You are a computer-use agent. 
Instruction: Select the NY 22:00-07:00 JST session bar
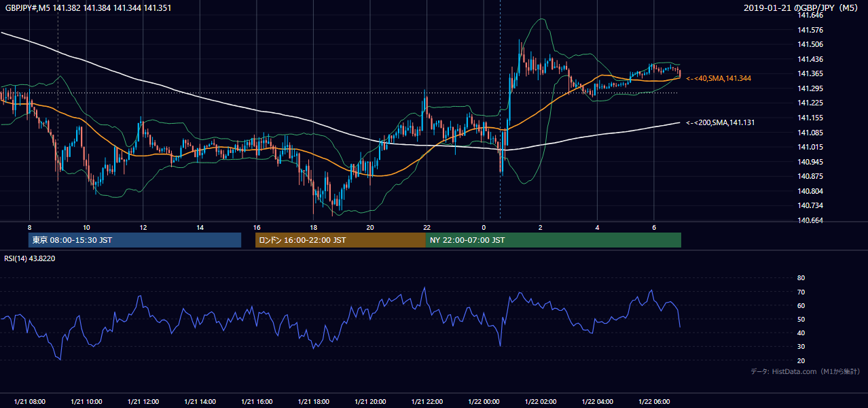(x=554, y=240)
